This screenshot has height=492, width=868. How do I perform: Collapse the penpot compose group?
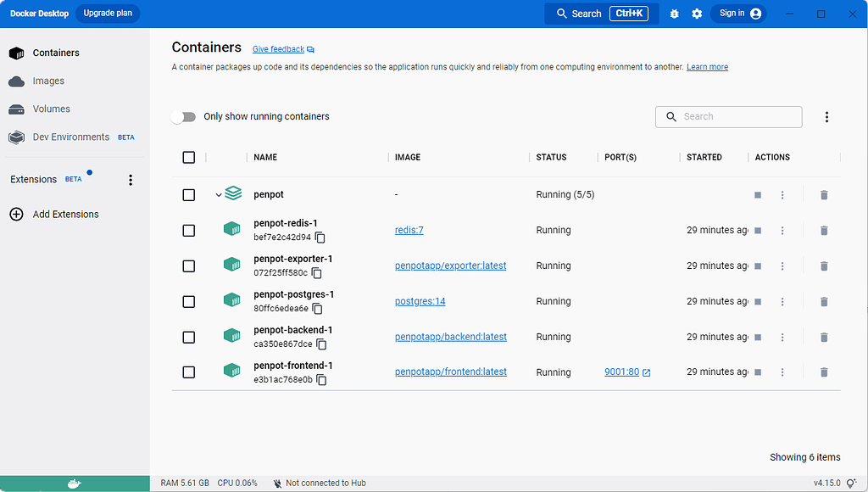tap(219, 195)
